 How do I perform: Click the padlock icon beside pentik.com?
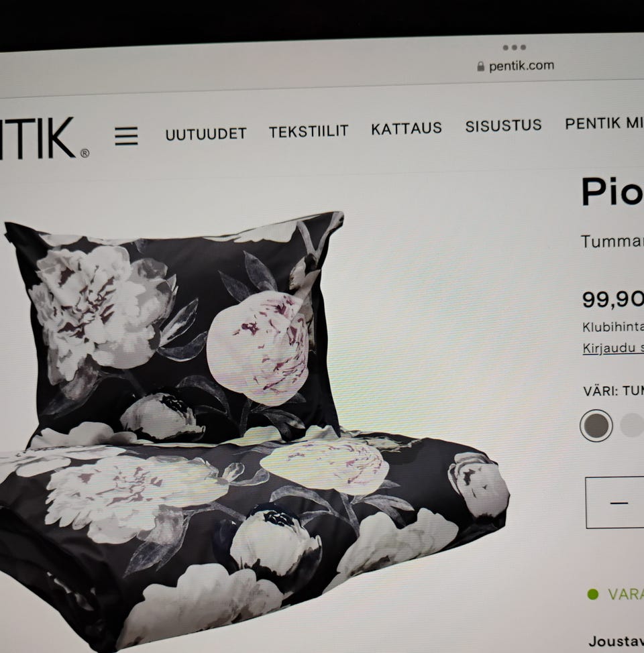click(x=480, y=66)
